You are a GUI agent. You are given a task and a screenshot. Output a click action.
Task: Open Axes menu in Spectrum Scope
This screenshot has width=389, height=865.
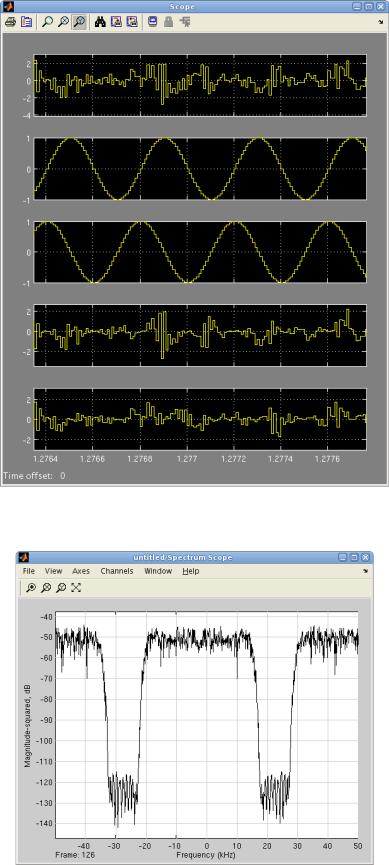81,571
